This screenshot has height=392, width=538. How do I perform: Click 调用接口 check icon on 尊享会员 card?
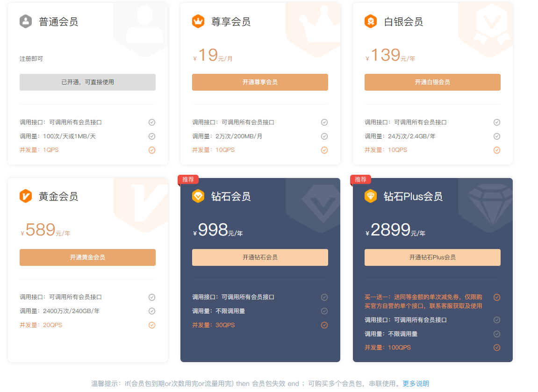coord(324,122)
